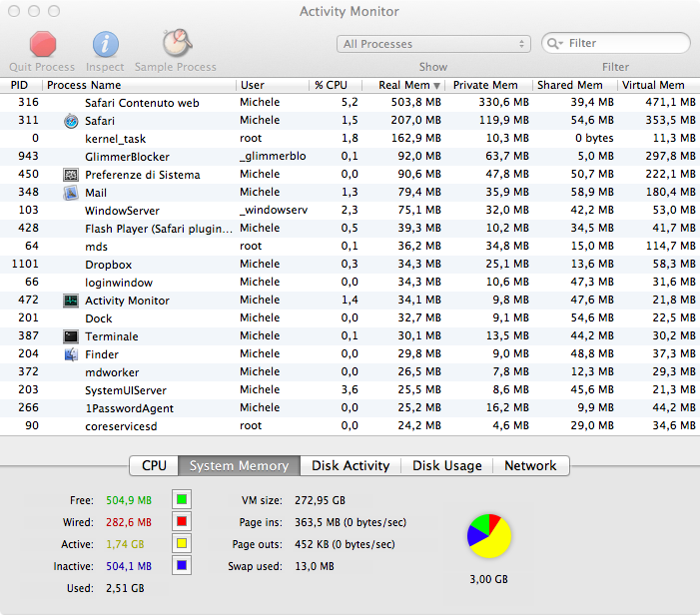Click the Preferenze di Sistema icon
The height and width of the screenshot is (615, 700).
point(71,175)
